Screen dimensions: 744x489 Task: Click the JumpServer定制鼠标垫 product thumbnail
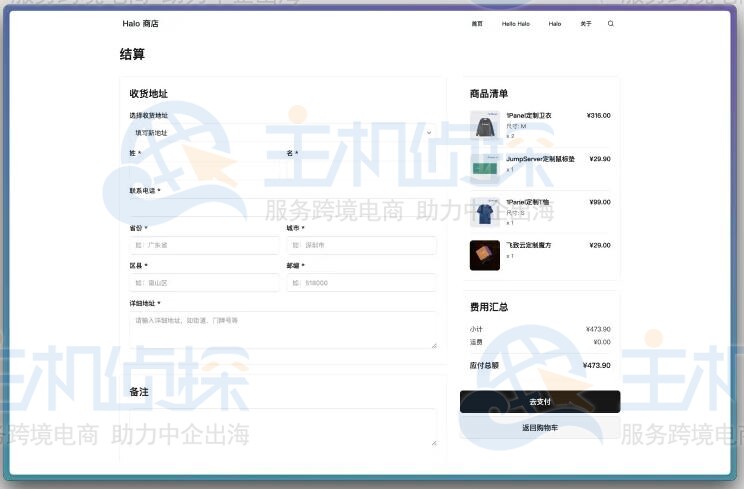tap(484, 167)
